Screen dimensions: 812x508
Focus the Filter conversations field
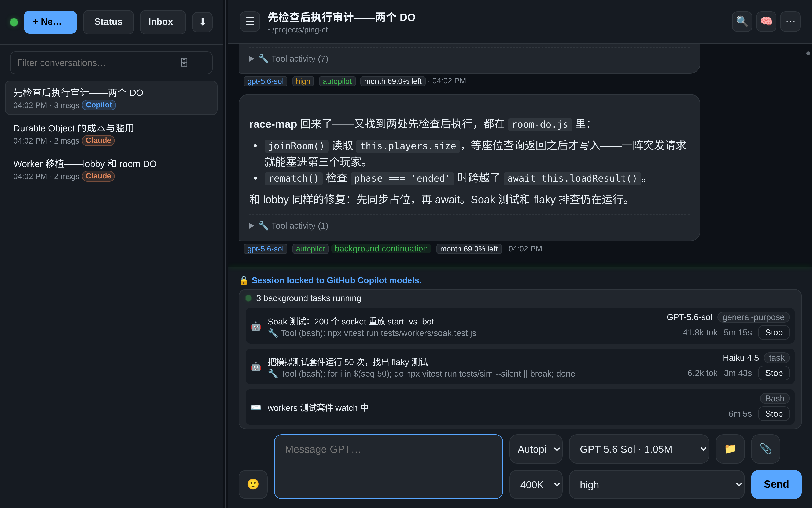click(111, 62)
